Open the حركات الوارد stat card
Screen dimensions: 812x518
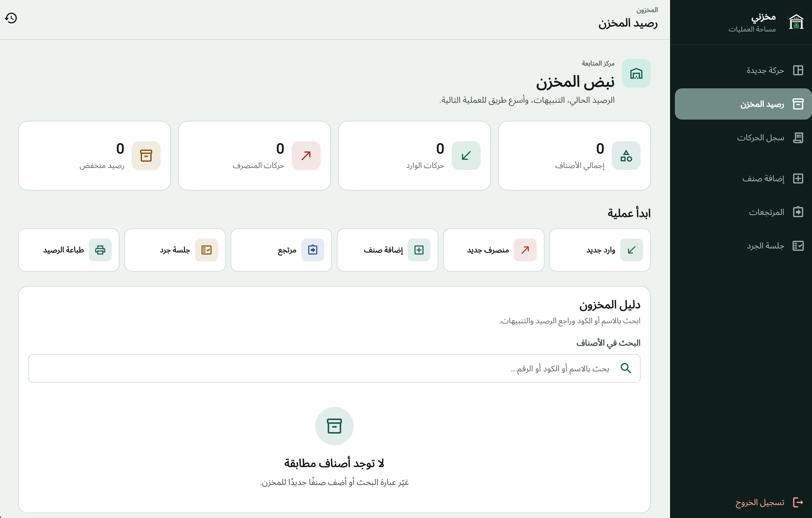(x=414, y=156)
